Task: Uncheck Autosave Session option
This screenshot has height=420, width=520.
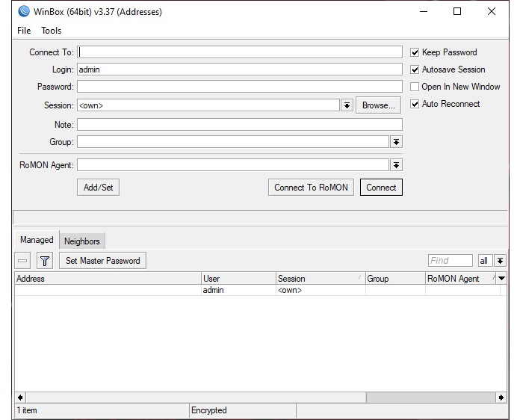Action: [415, 70]
